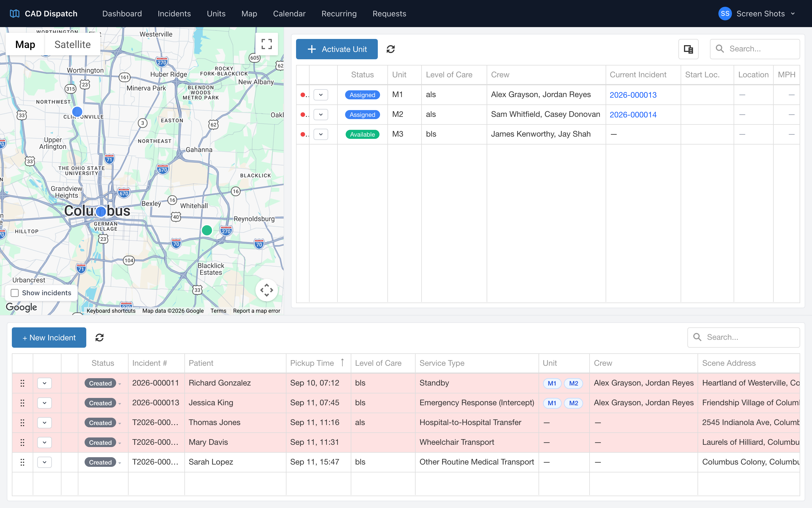
Task: Click the blue unit marker over Columbus
Action: pos(101,211)
